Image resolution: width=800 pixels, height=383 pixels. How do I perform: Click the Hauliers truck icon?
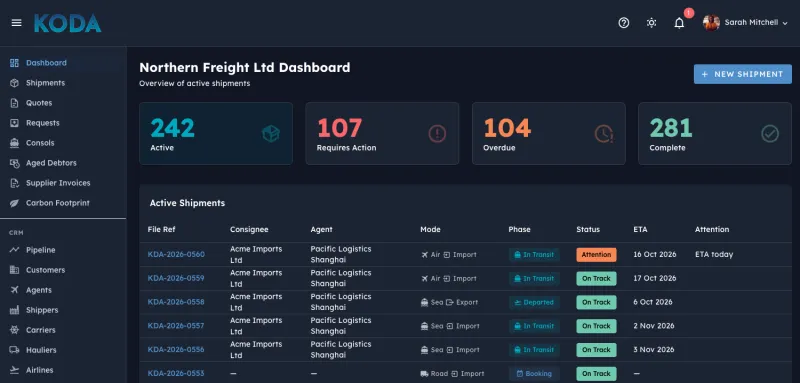[x=14, y=350]
